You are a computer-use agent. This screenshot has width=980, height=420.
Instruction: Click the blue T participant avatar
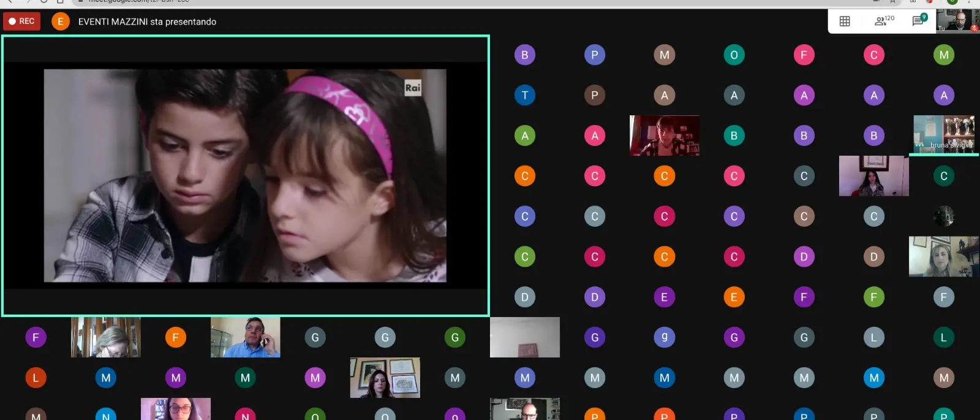tap(525, 95)
